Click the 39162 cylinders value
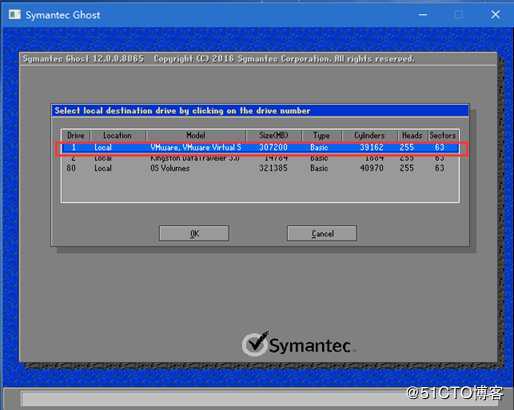Image resolution: width=514 pixels, height=410 pixels. click(372, 147)
